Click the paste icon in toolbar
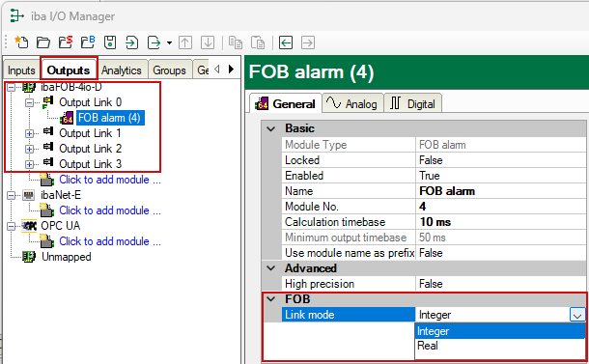Viewport: 589px width, 364px height. [x=258, y=42]
